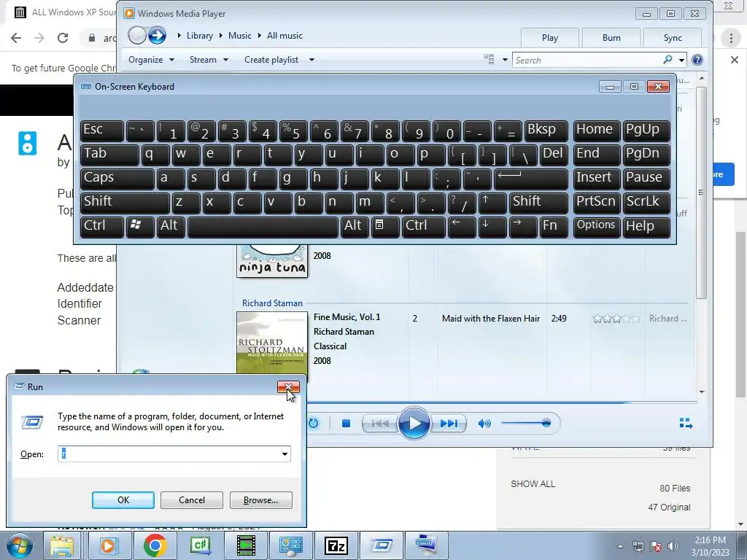747x560 pixels.
Task: Select track Maid with the Flaxen Hair
Action: coord(491,319)
